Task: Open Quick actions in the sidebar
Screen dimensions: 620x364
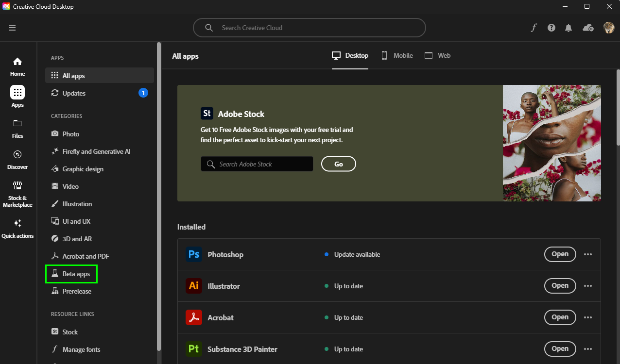Action: (17, 229)
